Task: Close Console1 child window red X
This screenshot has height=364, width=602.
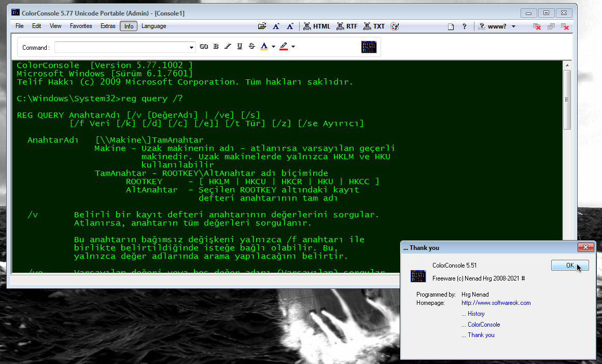Action: click(565, 26)
